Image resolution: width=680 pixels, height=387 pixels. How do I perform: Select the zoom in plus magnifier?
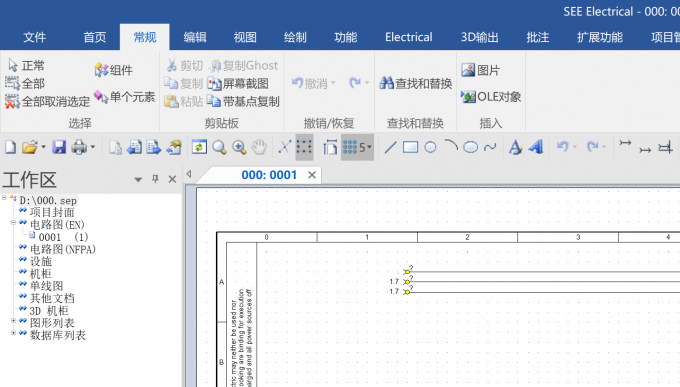[239, 148]
